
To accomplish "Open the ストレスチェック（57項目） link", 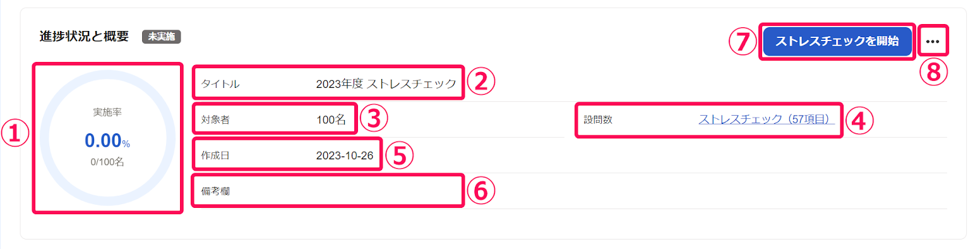I will coord(767,119).
